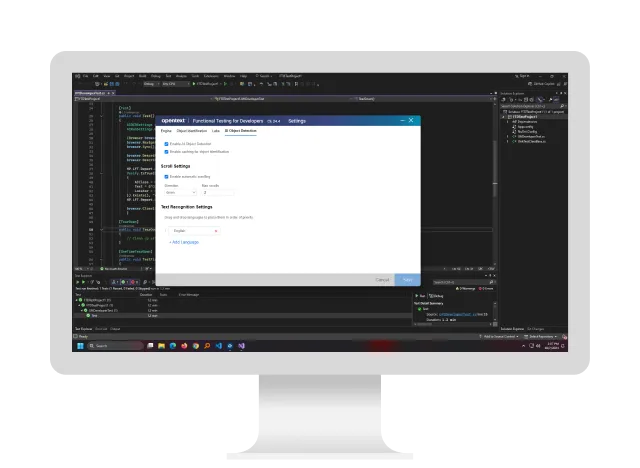Open the Debug menu in Visual Studio
Screen dimensions: 640x468
(156, 76)
